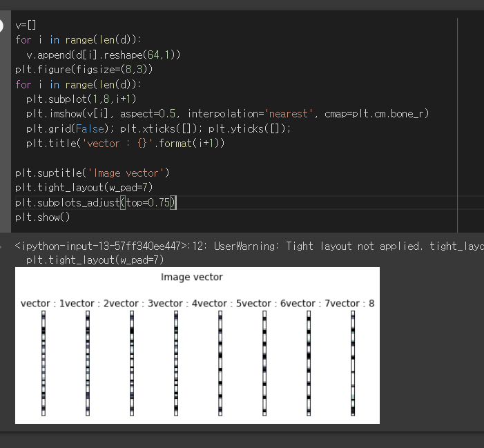Viewport: 484px width, 448px height.
Task: Click the "plt.suptitle('Image vector')" line
Action: 93,173
